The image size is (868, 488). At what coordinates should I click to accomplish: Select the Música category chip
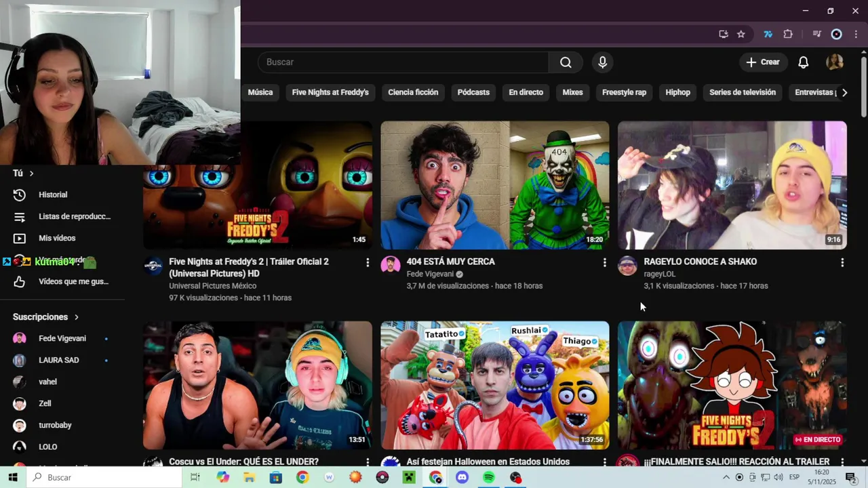pyautogui.click(x=260, y=92)
